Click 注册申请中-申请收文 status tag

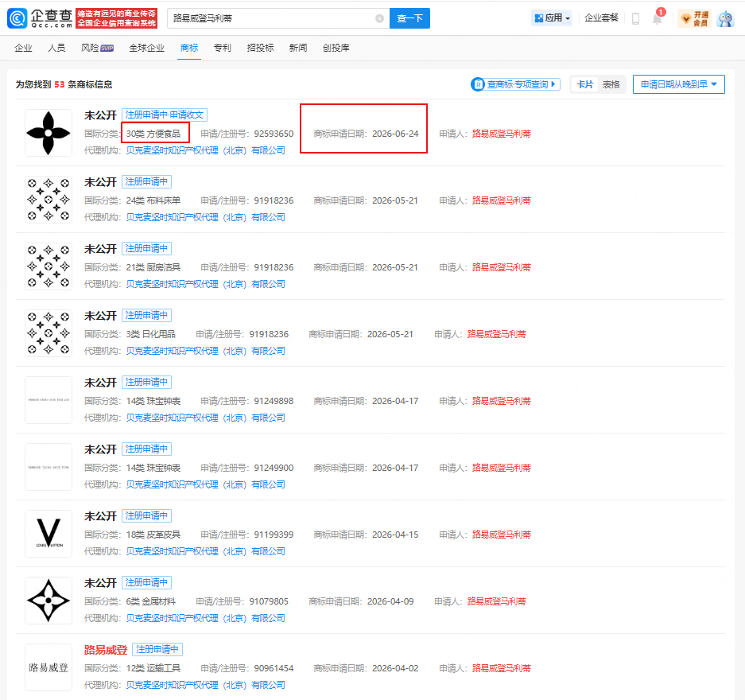tap(165, 115)
